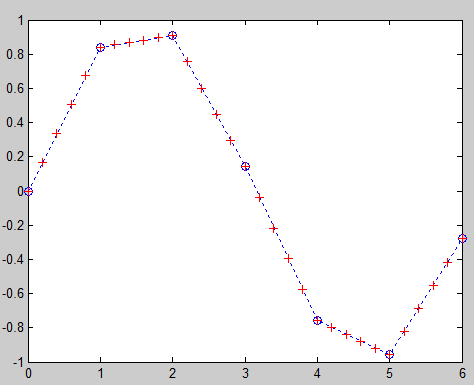
Task: Select the red plus marker nearest y=0.2 on rising segment
Action: click(42, 163)
